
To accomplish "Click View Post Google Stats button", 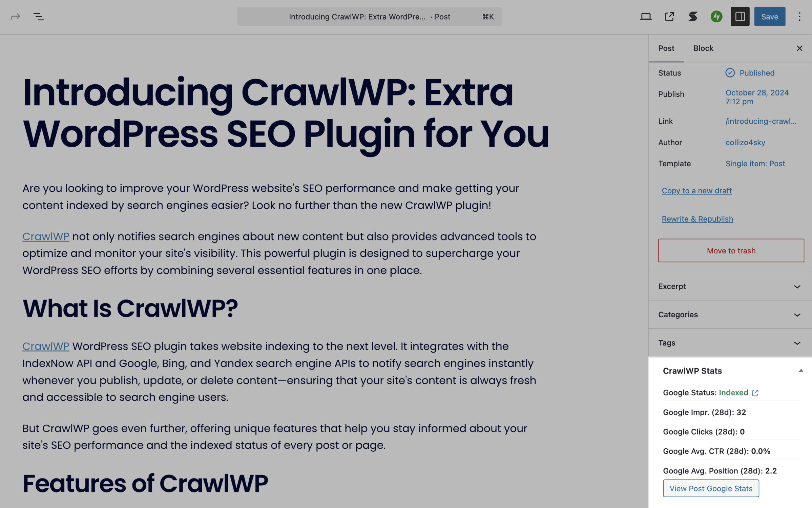I will (x=711, y=488).
